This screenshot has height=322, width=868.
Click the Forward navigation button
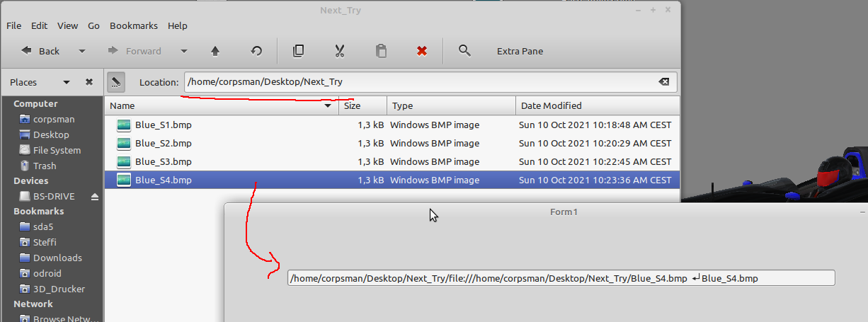coord(135,51)
